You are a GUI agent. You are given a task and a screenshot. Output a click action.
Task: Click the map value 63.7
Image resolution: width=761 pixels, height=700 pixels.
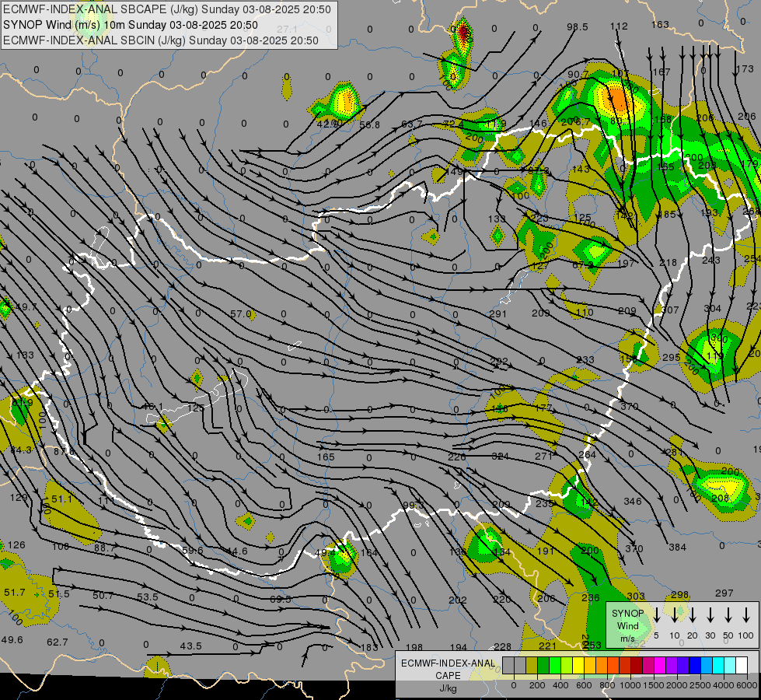click(x=411, y=124)
